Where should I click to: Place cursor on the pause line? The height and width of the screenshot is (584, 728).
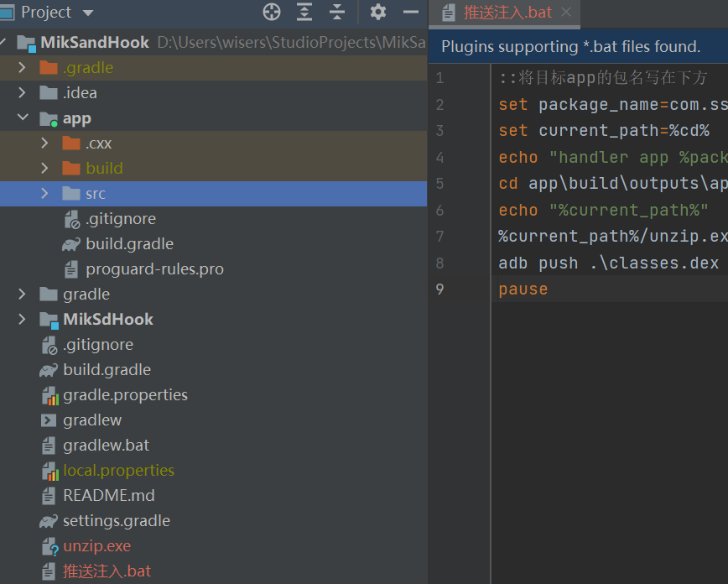click(x=523, y=289)
